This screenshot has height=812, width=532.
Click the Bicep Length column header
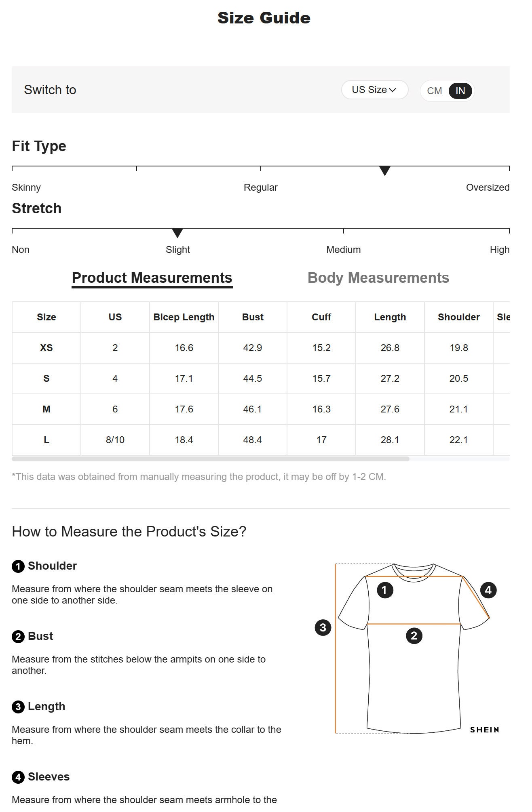click(x=184, y=317)
